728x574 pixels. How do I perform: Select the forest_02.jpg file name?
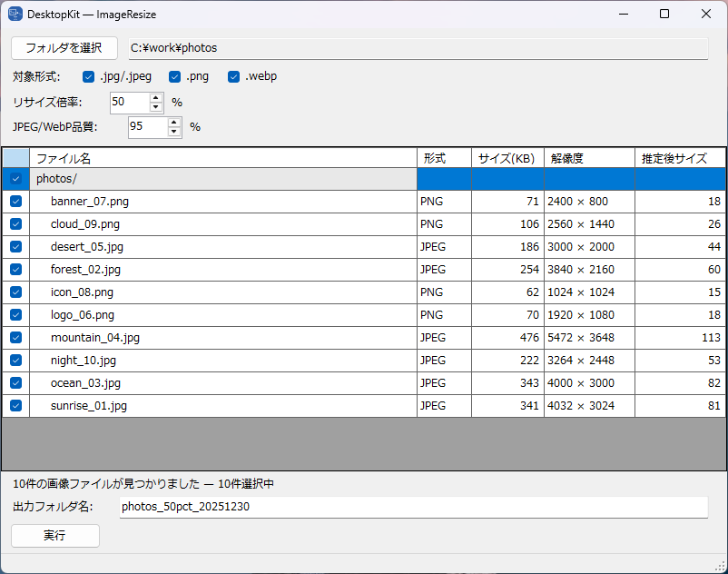coord(85,270)
